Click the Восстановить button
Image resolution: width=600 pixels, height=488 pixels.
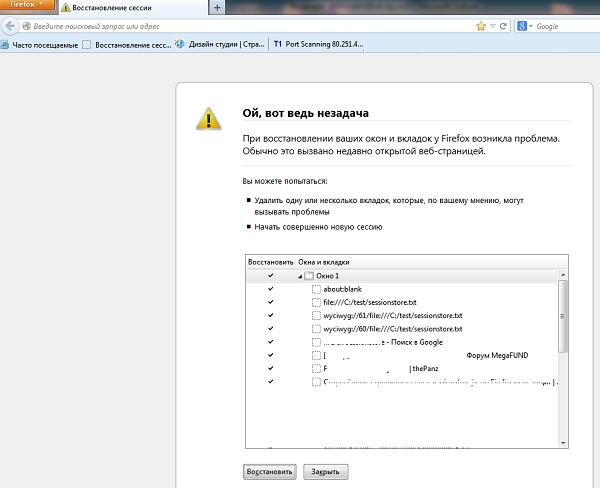269,472
